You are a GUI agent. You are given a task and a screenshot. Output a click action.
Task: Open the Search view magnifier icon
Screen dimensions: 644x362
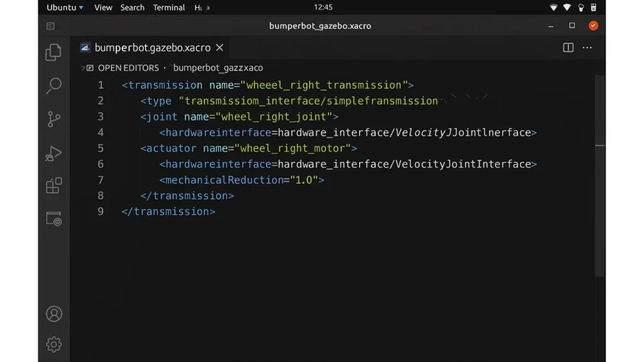tap(54, 85)
